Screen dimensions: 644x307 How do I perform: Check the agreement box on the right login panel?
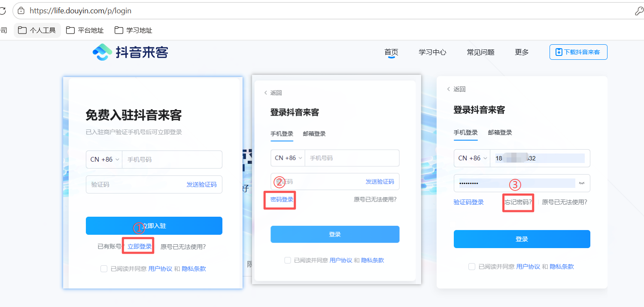tap(471, 265)
